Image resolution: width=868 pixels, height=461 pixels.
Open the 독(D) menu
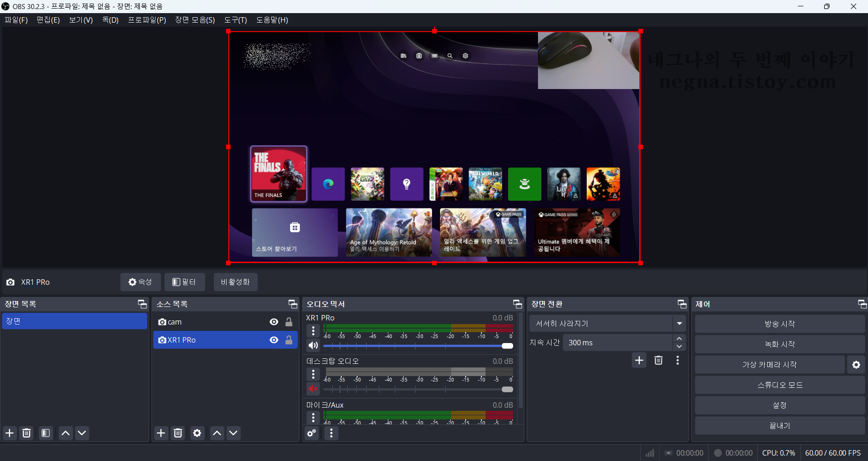[x=110, y=20]
